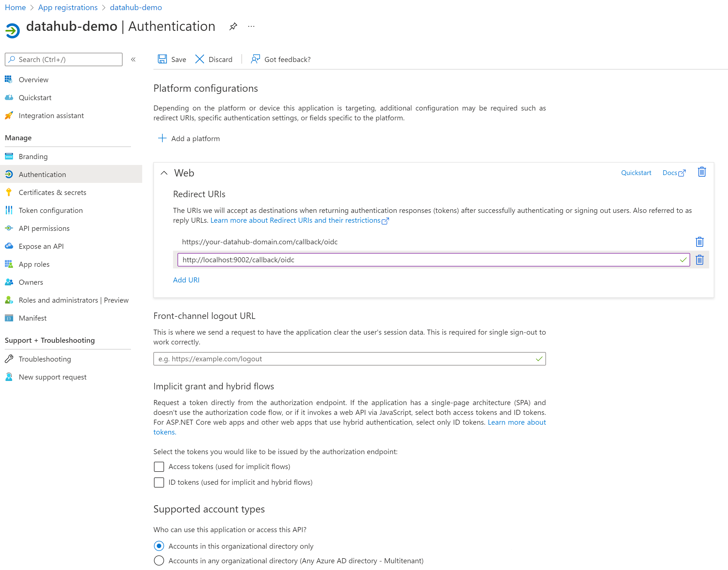Click Add URI link
728x570 pixels.
tap(186, 280)
